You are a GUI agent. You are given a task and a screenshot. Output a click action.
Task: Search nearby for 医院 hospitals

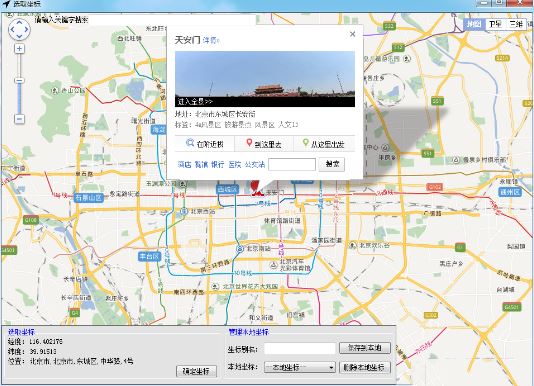pos(235,165)
